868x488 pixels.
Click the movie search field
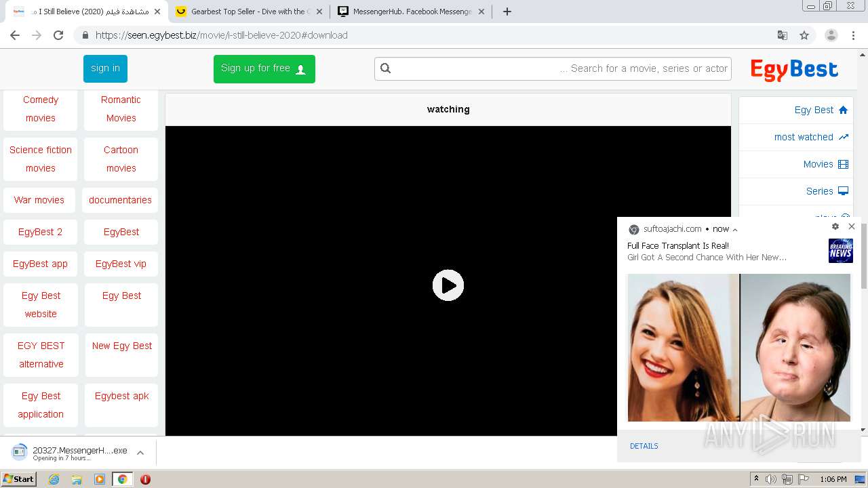[x=553, y=68]
